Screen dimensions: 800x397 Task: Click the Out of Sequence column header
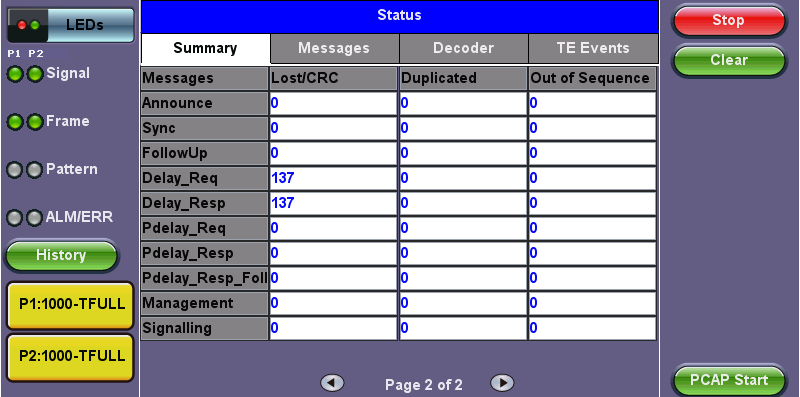coord(592,79)
